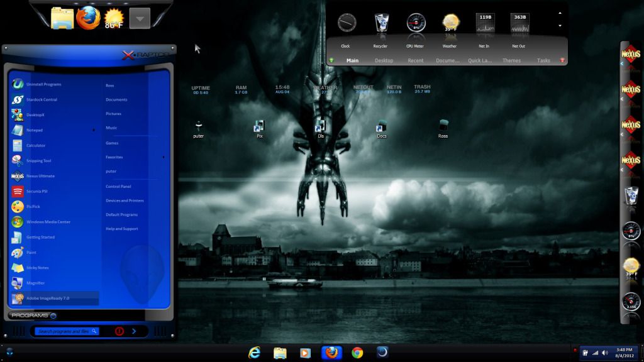Expand the Notepad jump list arrow
644x362 pixels.
94,130
